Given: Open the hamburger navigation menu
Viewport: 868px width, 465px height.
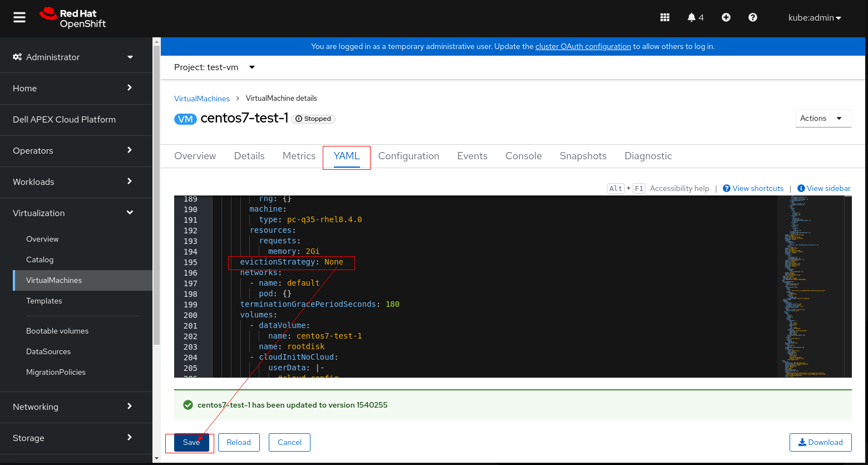Looking at the screenshot, I should click(19, 18).
